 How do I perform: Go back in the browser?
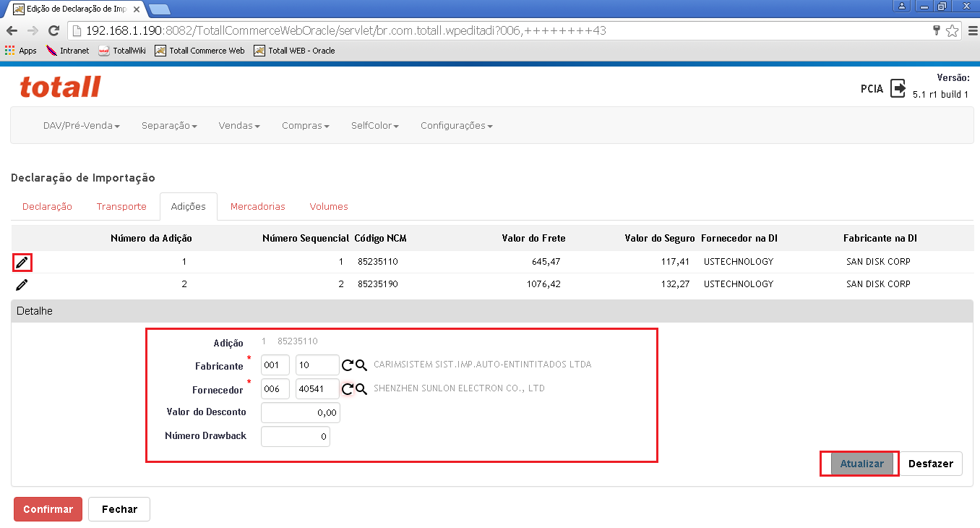tap(12, 31)
